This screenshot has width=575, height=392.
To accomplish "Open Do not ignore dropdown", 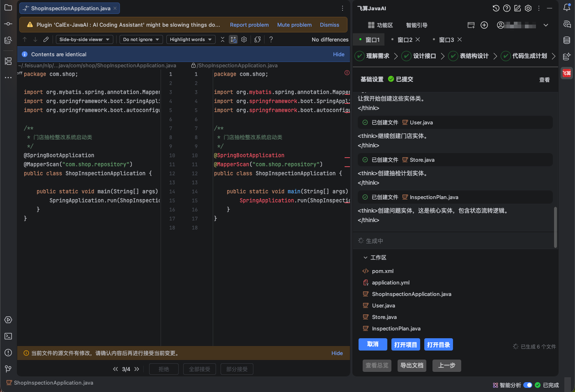I will pyautogui.click(x=141, y=40).
